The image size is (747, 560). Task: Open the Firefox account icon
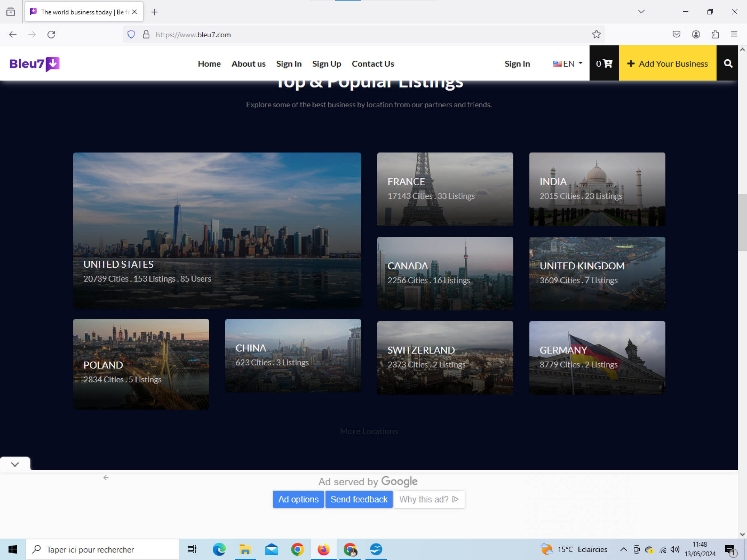tap(696, 35)
